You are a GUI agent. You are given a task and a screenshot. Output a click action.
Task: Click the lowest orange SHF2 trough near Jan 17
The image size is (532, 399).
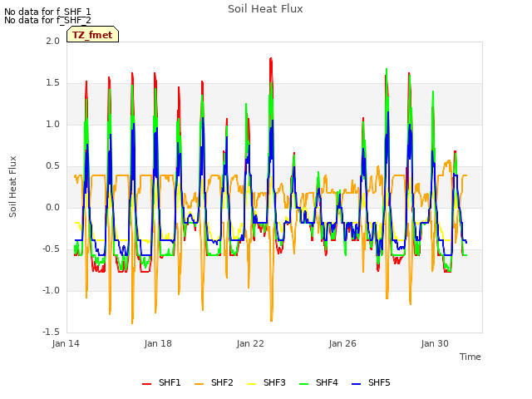point(132,323)
